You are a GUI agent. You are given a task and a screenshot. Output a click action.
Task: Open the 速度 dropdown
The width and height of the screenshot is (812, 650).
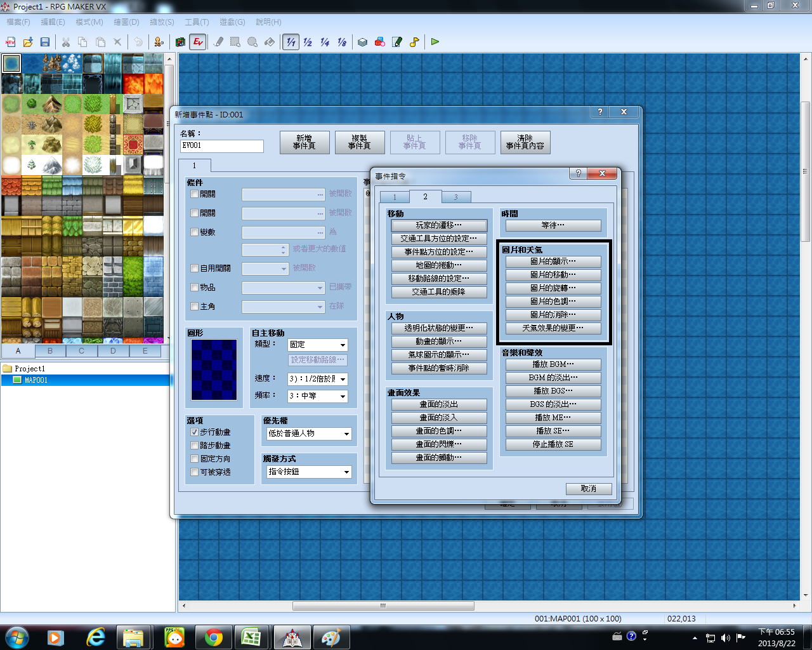[x=318, y=379]
